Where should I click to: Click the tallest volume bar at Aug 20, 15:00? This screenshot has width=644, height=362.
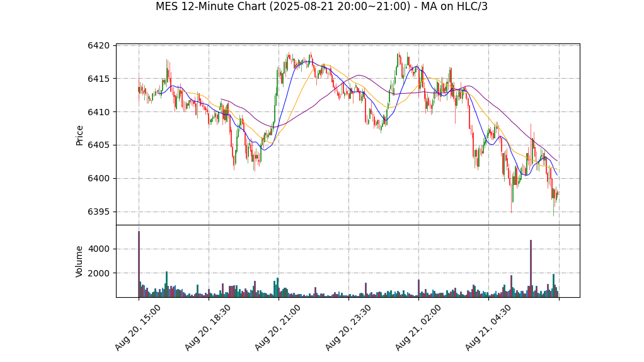(x=139, y=264)
